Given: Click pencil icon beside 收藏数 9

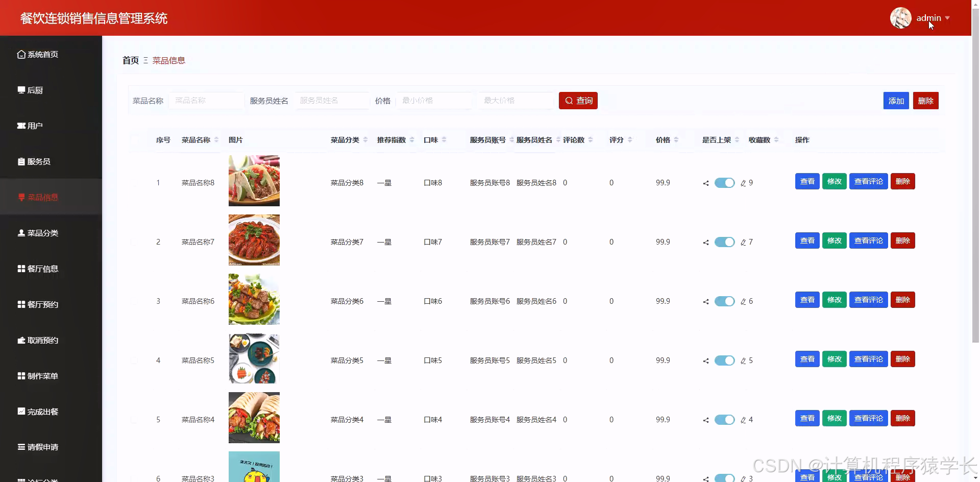Looking at the screenshot, I should (x=743, y=183).
